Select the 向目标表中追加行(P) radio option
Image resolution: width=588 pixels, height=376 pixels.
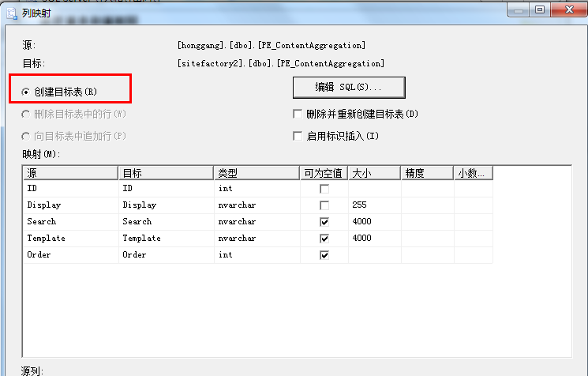[25, 136]
